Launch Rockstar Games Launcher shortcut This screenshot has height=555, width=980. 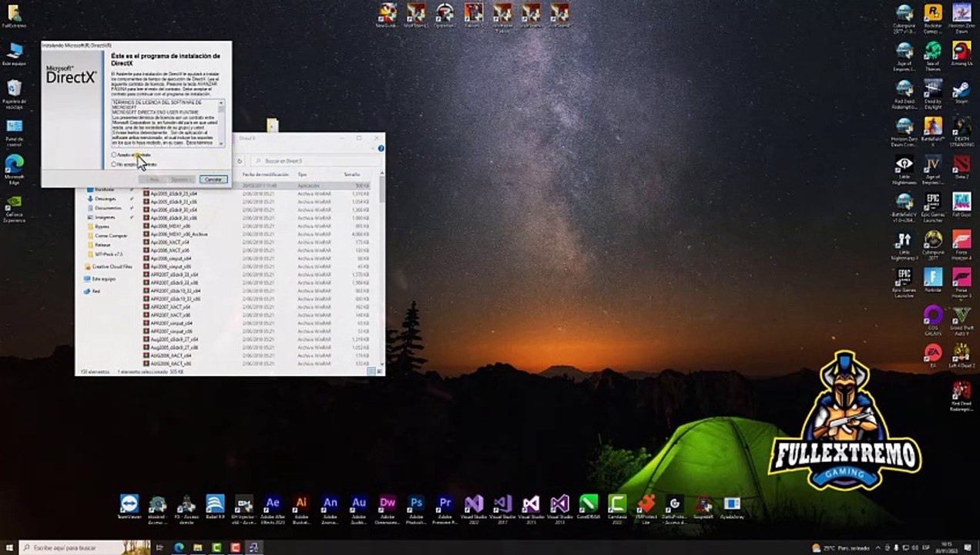point(933,18)
